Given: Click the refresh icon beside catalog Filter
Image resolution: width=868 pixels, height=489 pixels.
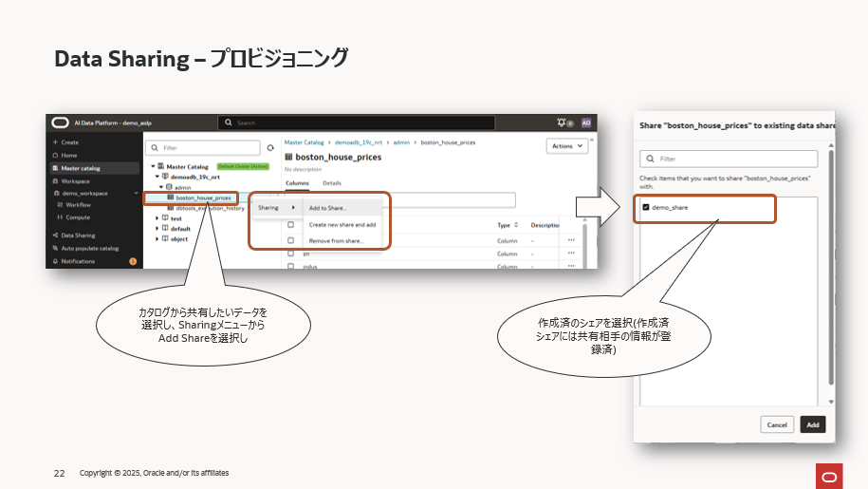Looking at the screenshot, I should click(270, 148).
